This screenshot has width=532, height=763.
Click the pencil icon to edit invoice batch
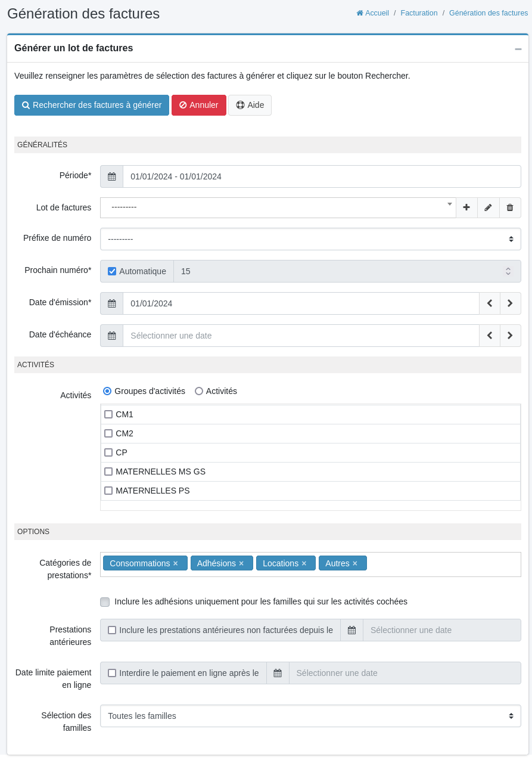pos(488,207)
